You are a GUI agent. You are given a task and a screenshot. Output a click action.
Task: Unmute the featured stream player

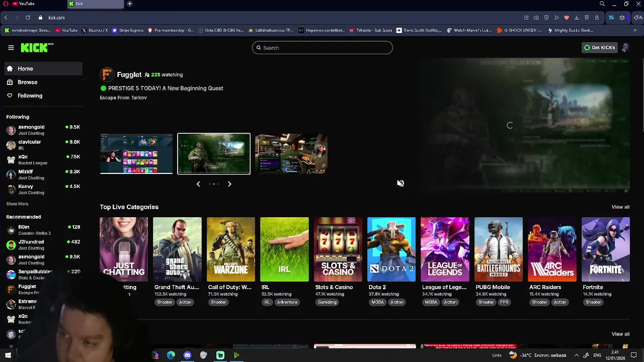point(400,184)
